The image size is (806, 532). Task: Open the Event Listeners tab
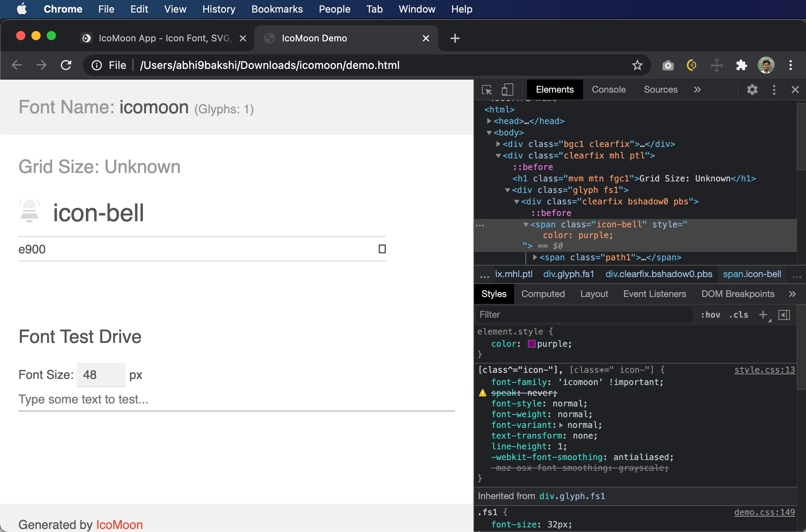[x=654, y=294]
